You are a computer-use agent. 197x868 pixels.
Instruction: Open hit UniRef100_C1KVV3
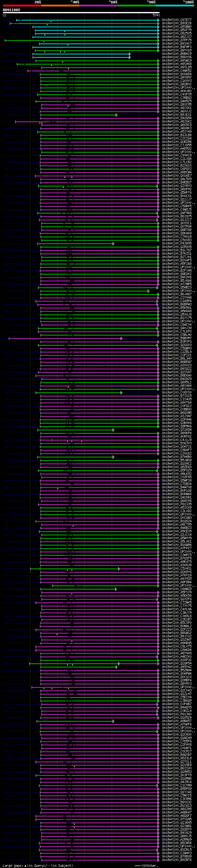tap(177, 81)
